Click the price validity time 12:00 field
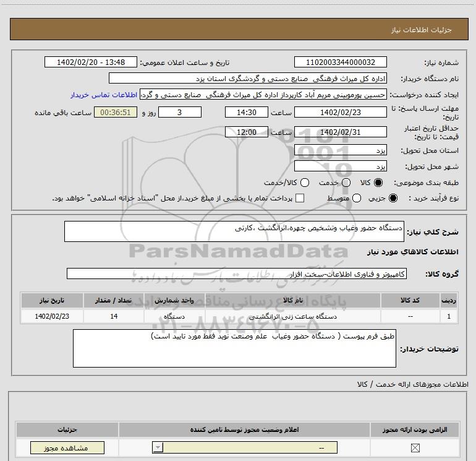Image resolution: width=476 pixels, height=461 pixels. [247, 132]
